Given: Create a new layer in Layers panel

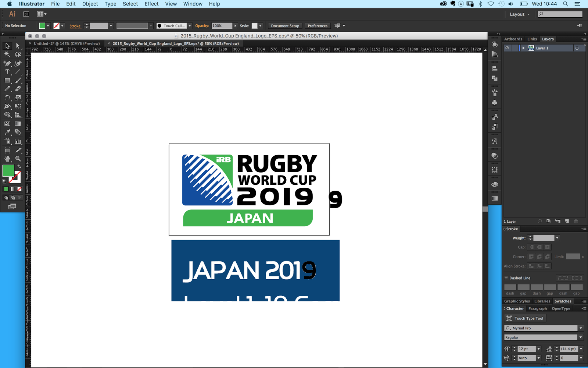Looking at the screenshot, I should click(x=567, y=221).
